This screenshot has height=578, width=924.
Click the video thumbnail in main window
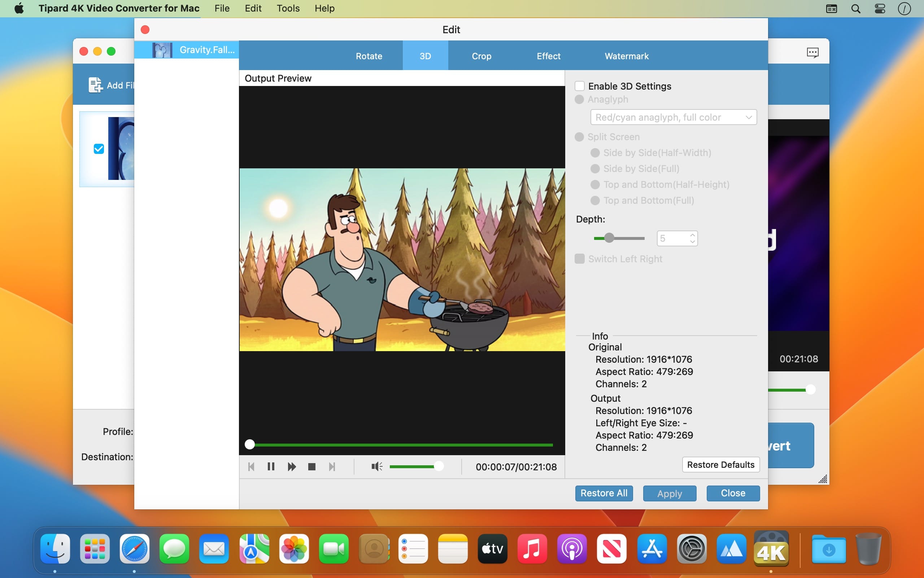coord(121,148)
